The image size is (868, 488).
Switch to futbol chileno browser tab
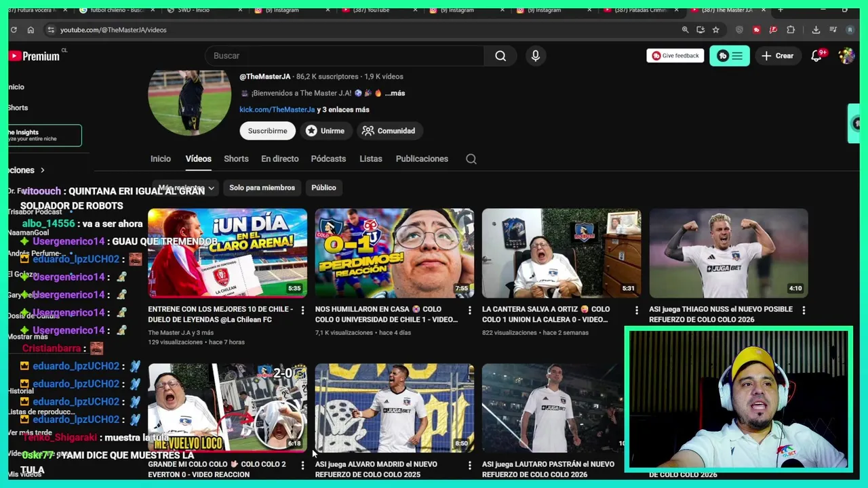pos(117,10)
